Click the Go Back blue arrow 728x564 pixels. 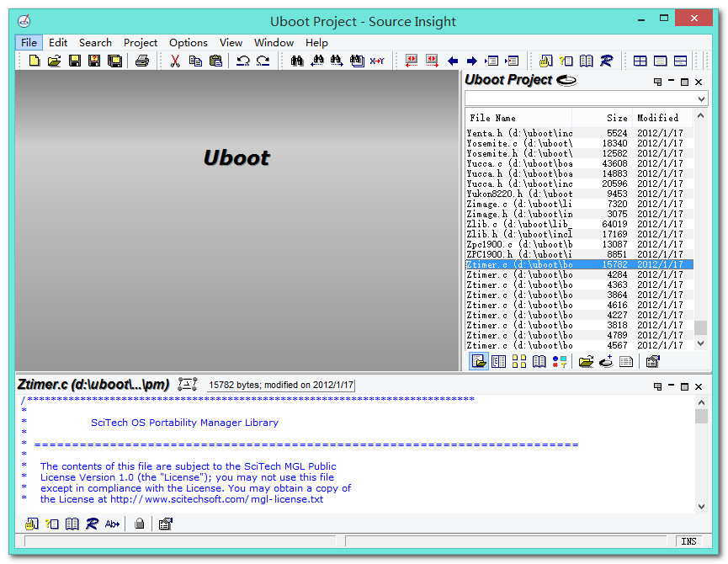point(453,61)
